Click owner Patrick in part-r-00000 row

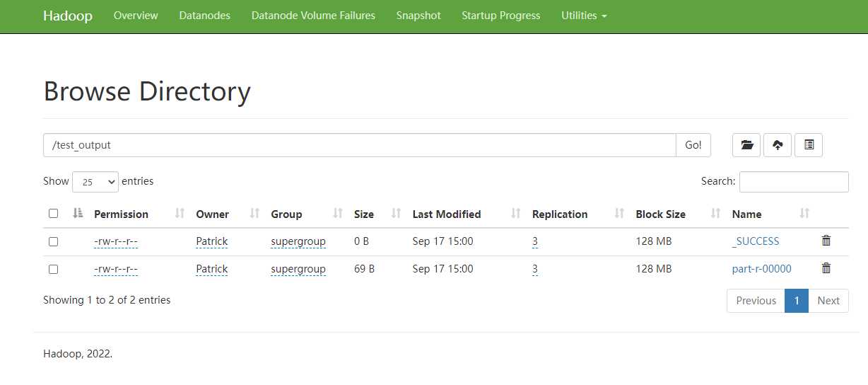pyautogui.click(x=212, y=269)
